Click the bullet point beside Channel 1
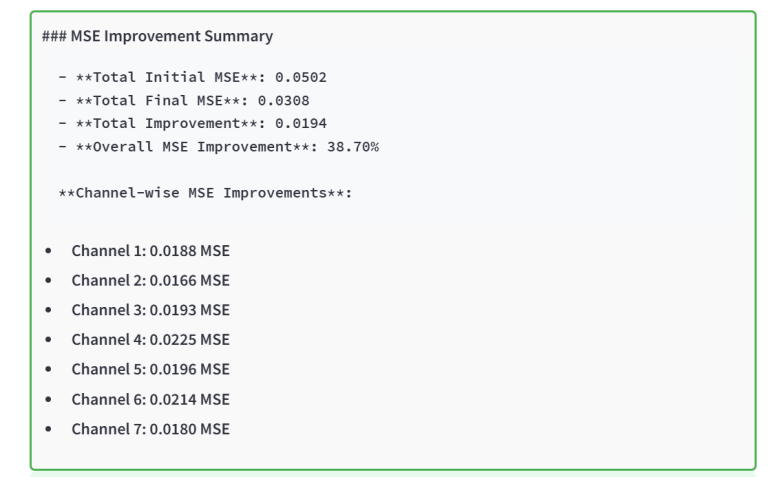 [48, 248]
